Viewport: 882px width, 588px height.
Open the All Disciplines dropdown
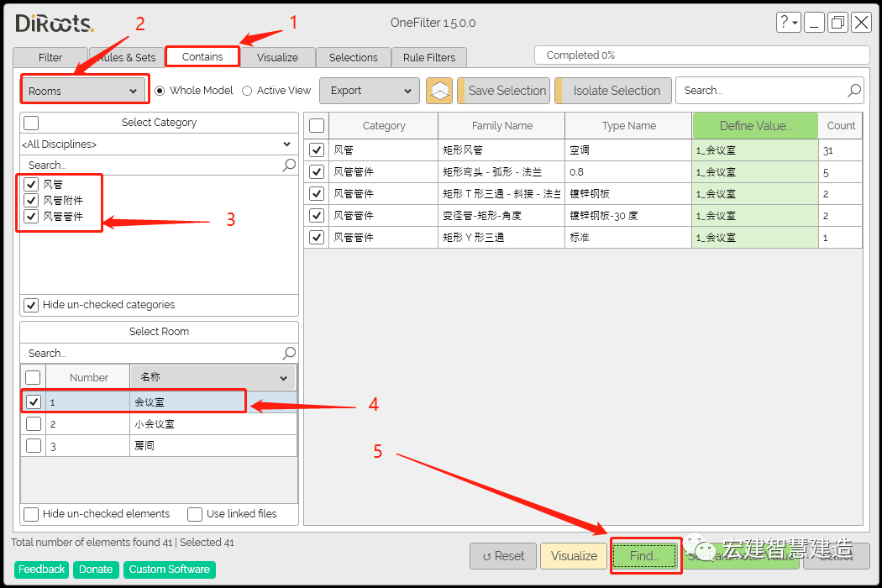pos(158,144)
